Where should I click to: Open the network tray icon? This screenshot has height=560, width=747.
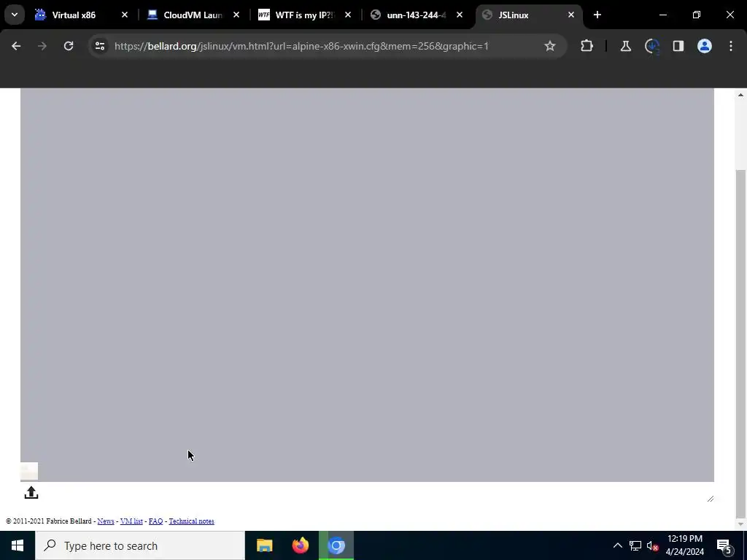point(635,545)
